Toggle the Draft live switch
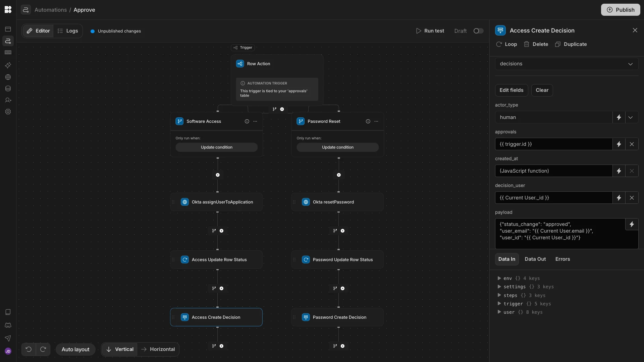 478,31
